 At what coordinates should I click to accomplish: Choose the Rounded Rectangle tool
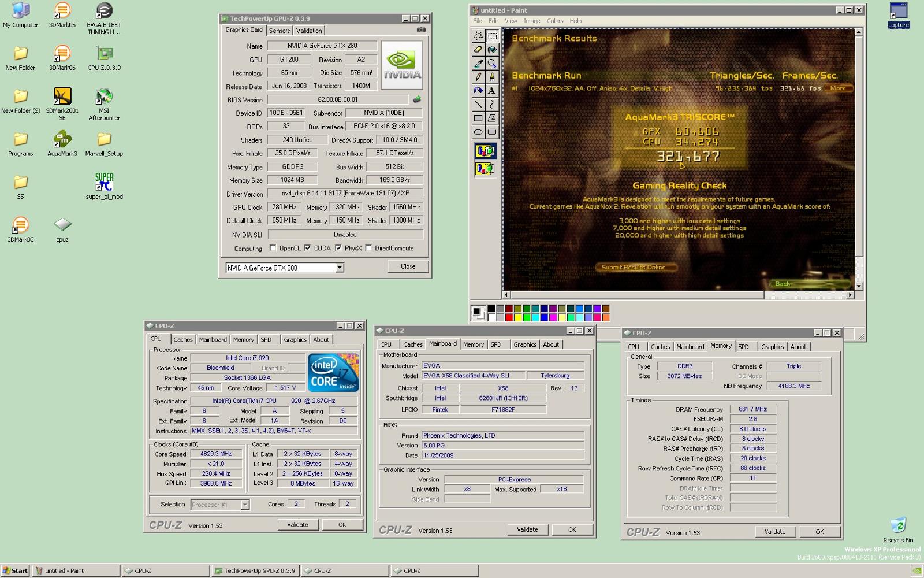pos(492,132)
